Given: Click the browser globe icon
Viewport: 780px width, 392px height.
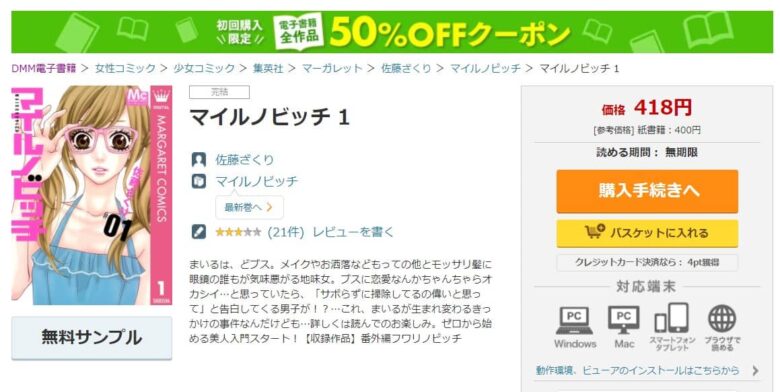Looking at the screenshot, I should coord(722,319).
